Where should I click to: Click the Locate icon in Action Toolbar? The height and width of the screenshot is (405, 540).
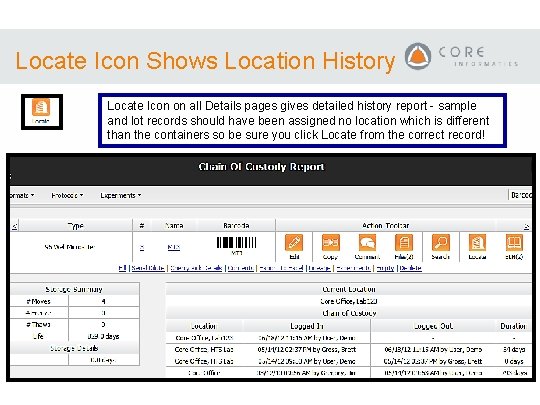(x=477, y=243)
